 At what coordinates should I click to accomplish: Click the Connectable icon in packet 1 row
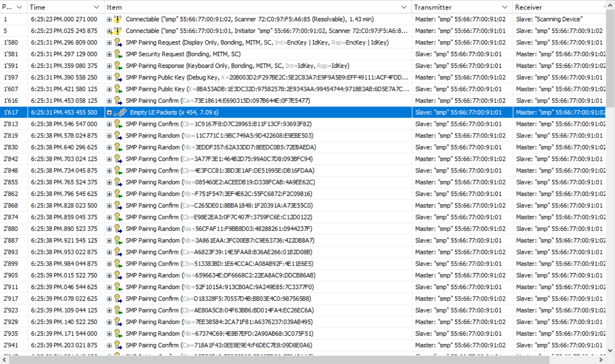[x=118, y=20]
